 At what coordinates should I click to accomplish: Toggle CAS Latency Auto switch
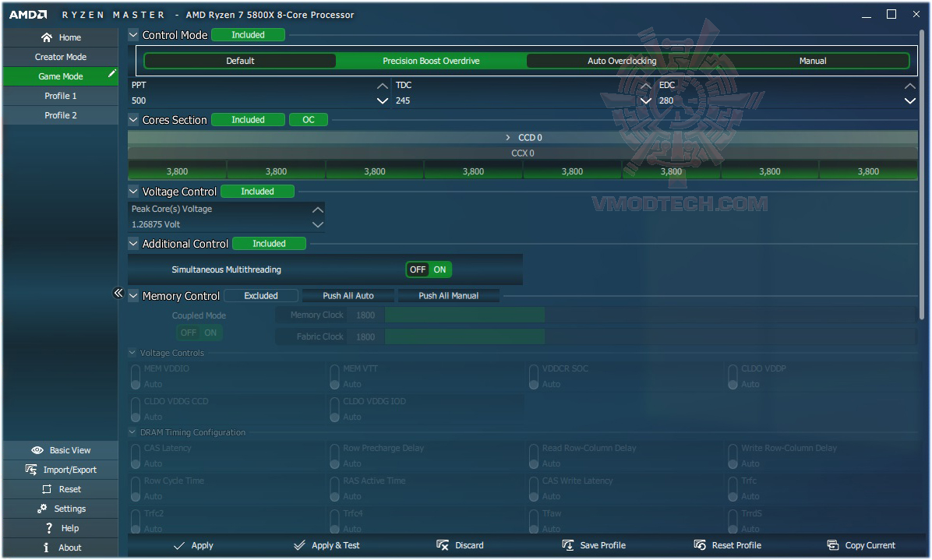point(136,456)
